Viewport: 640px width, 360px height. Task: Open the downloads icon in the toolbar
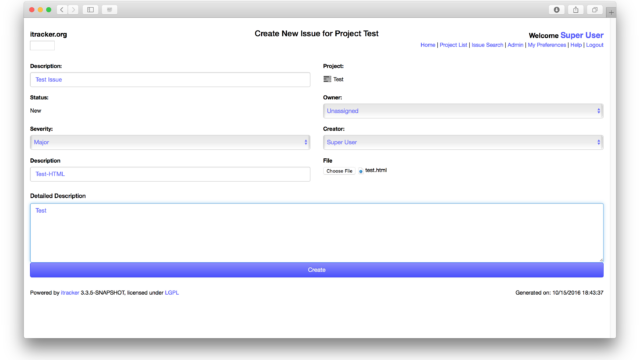coord(556,10)
